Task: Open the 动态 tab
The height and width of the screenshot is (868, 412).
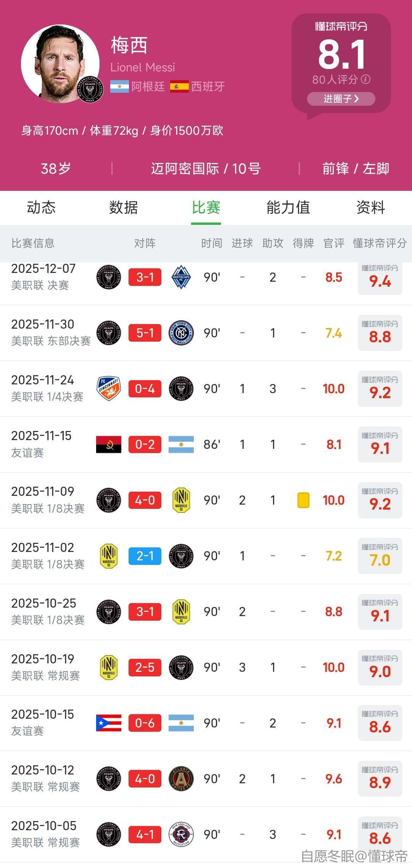Action: (x=41, y=208)
